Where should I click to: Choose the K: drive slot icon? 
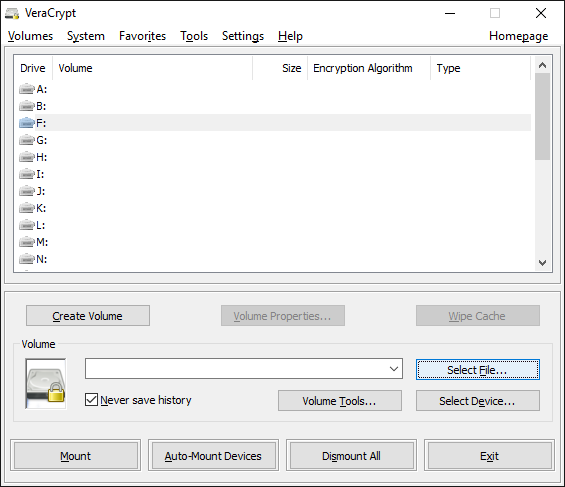(27, 208)
